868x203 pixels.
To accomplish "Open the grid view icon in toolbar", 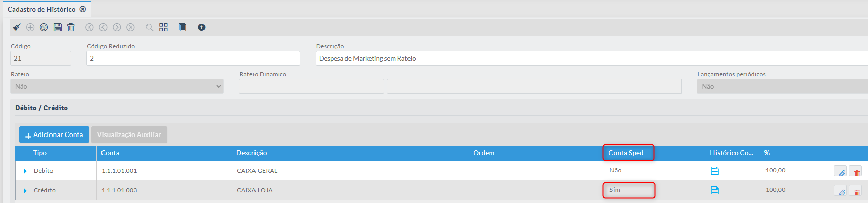I will point(163,27).
